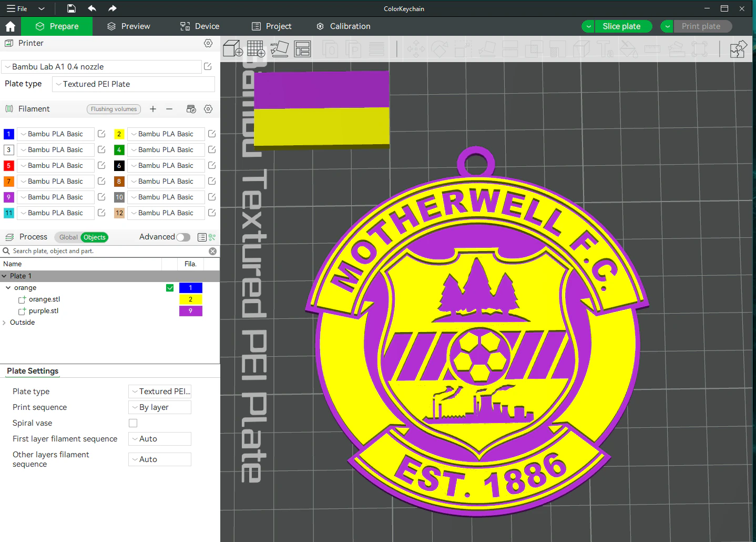Screen dimensions: 756x542
Task: Add a filament with plus icon
Action: click(x=153, y=109)
